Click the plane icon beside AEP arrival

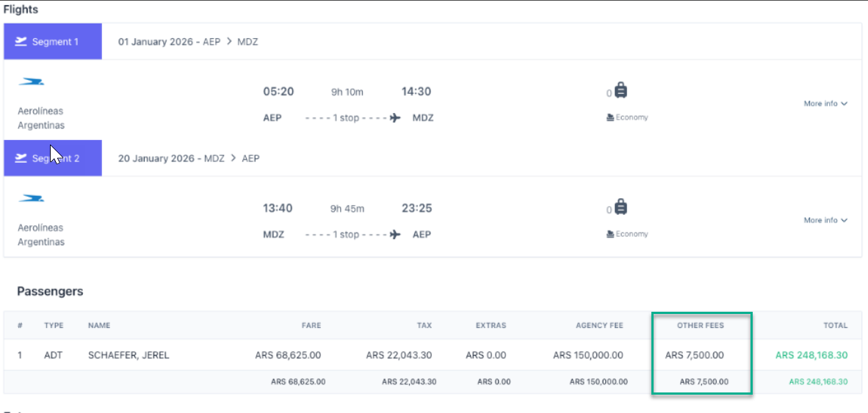[394, 235]
